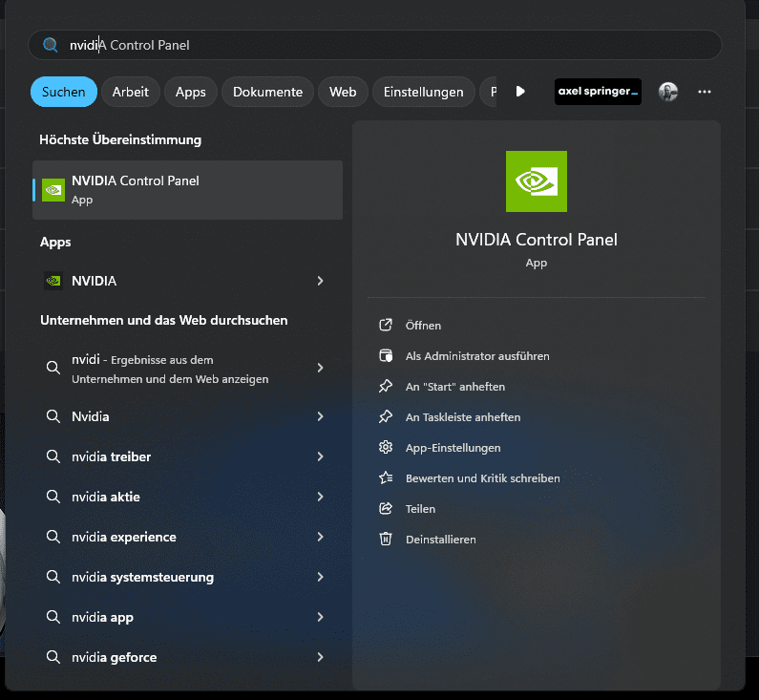Click the star icon for Bewerten und Kritik
Image resolution: width=759 pixels, height=700 pixels.
[x=386, y=477]
